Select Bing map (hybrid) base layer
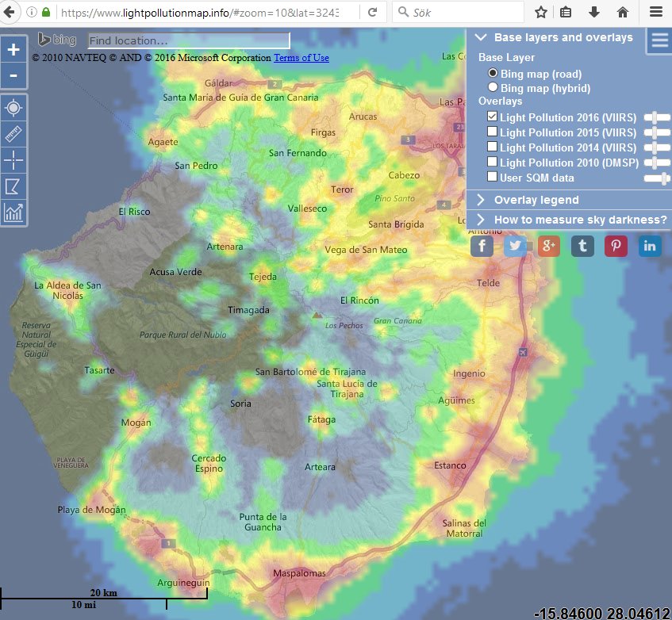This screenshot has height=620, width=672. coord(493,88)
